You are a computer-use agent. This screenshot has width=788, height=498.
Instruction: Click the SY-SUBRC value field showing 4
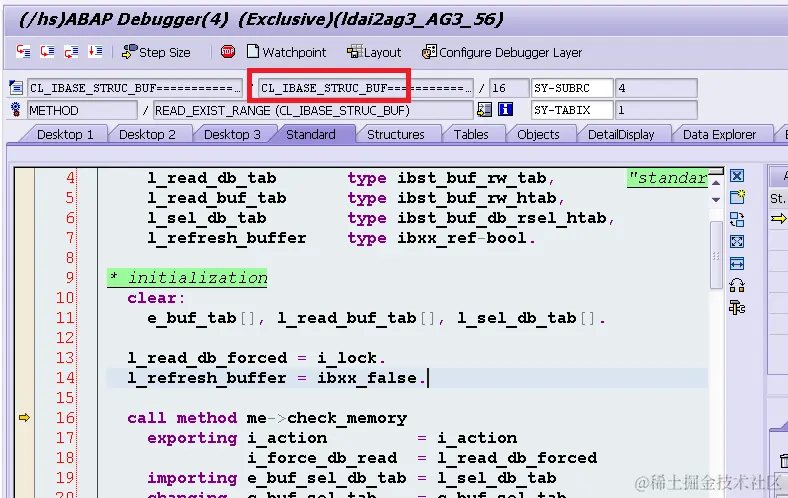pos(656,88)
